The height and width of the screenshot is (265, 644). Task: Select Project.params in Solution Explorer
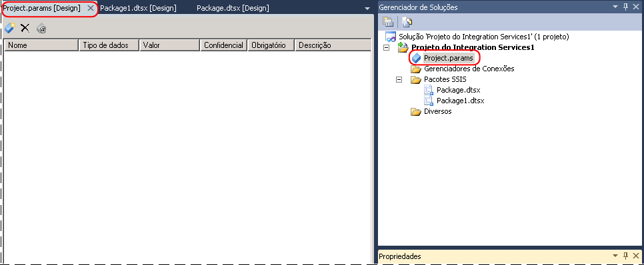pos(449,58)
